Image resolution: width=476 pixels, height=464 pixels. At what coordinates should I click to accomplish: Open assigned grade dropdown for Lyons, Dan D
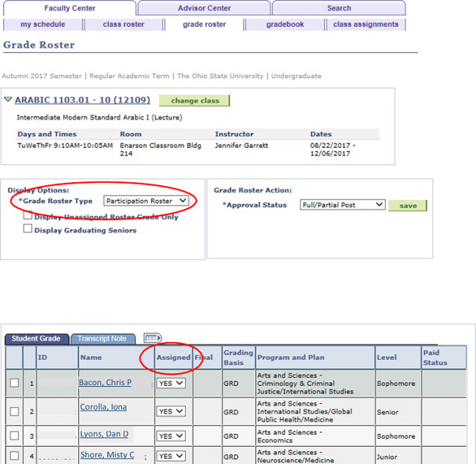click(171, 436)
